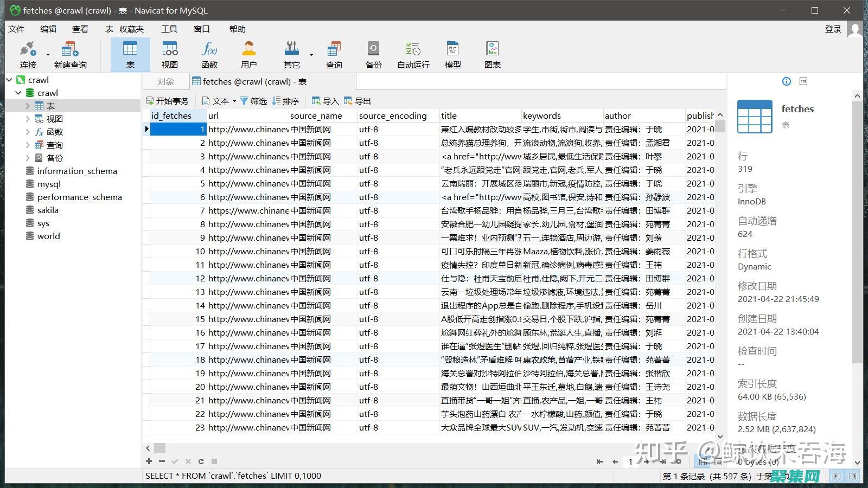Screen dimensions: 868x488
Task: Click the 导入 (Import) button
Action: [x=325, y=101]
